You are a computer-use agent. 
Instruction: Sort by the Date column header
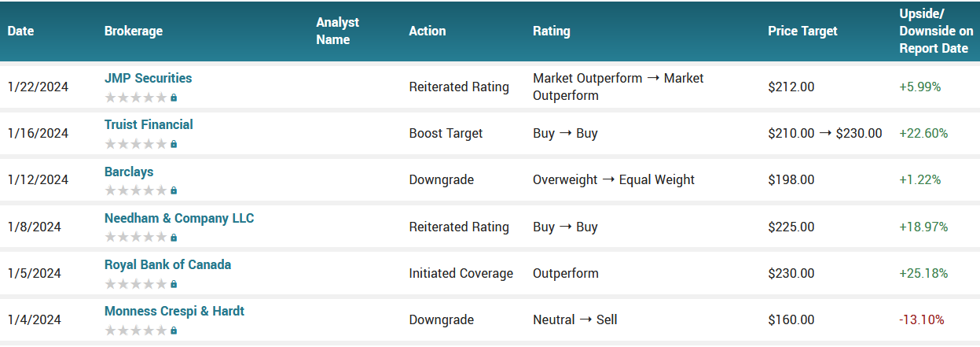tap(21, 31)
